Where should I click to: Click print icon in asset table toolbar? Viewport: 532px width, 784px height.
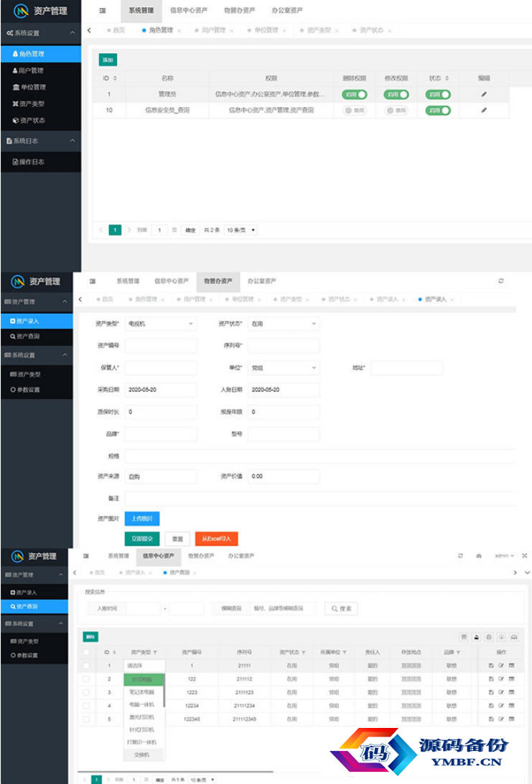pos(489,637)
